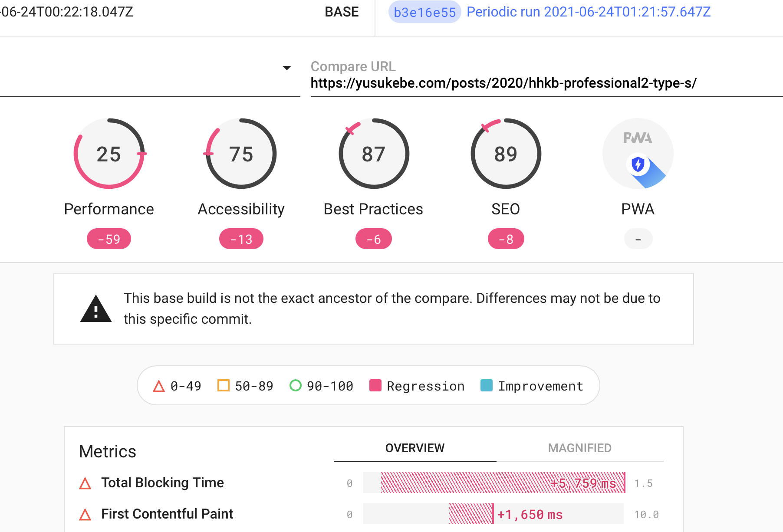Click the b3e16e55 commit hash badge
Image resolution: width=783 pixels, height=532 pixels.
point(424,12)
